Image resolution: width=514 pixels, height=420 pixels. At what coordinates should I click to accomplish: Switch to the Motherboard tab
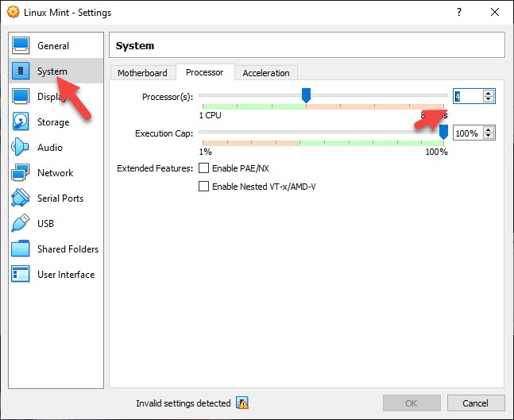(x=142, y=73)
